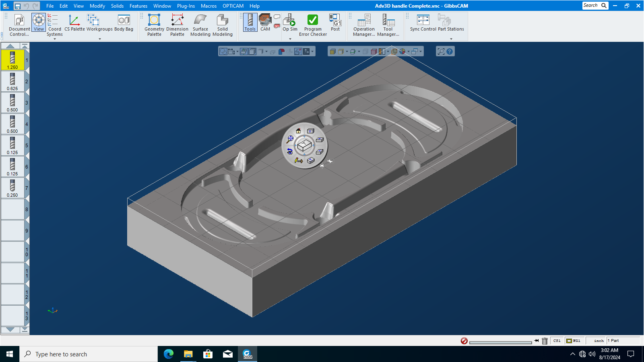Click the progress slider bar in status bar
Viewport: 644px width, 362px height.
(x=500, y=342)
